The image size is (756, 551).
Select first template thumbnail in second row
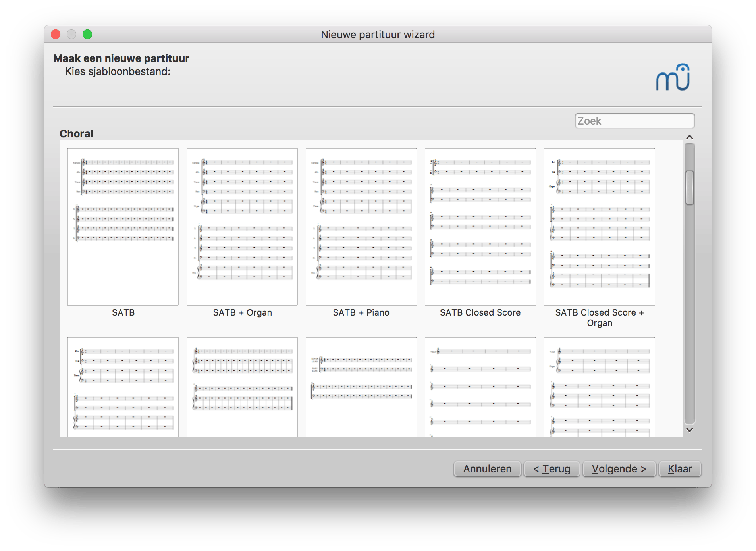coord(123,387)
